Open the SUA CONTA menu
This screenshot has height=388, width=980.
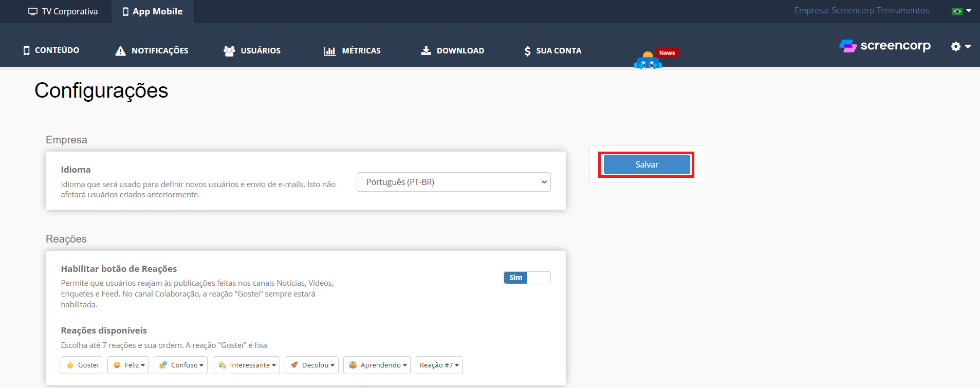click(x=553, y=51)
